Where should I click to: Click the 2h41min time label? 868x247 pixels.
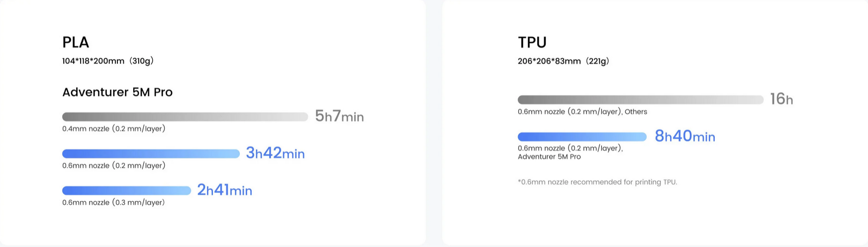[224, 190]
